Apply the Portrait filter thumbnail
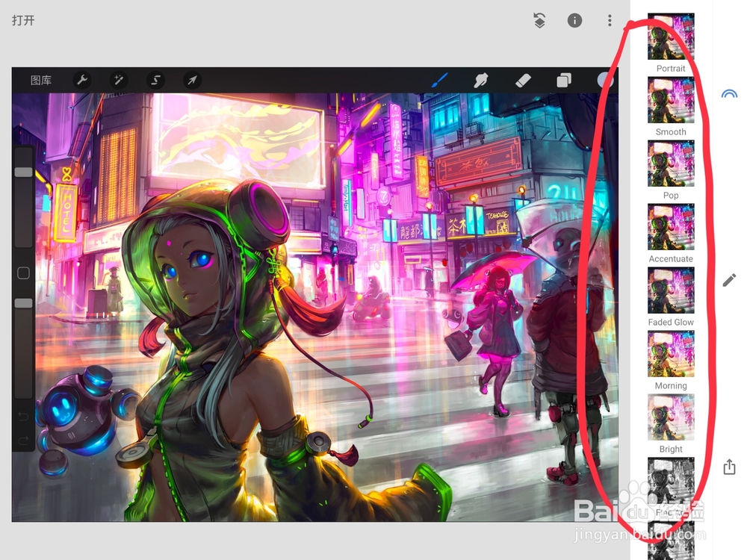747x560 pixels. [671, 37]
